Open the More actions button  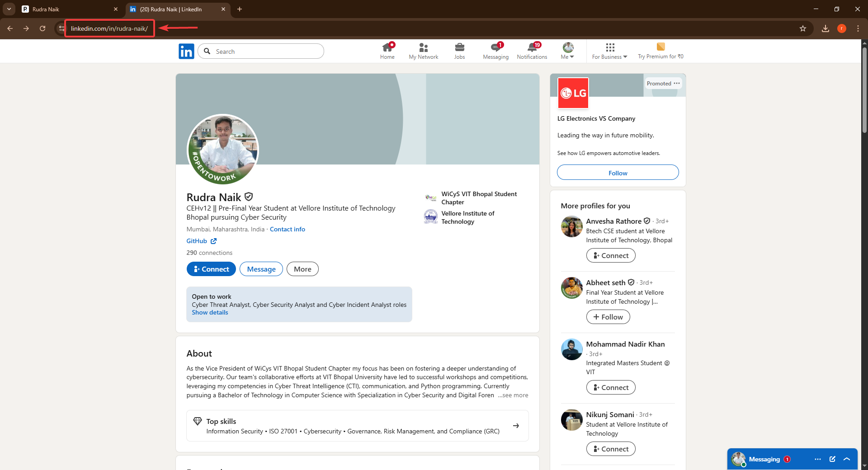click(302, 269)
